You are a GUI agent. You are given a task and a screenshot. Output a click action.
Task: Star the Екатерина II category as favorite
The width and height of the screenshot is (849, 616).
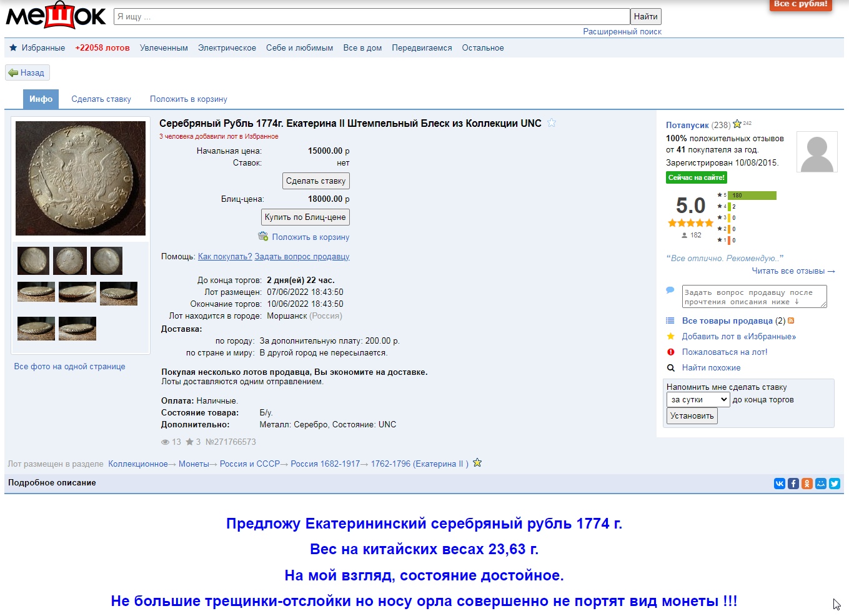(477, 463)
